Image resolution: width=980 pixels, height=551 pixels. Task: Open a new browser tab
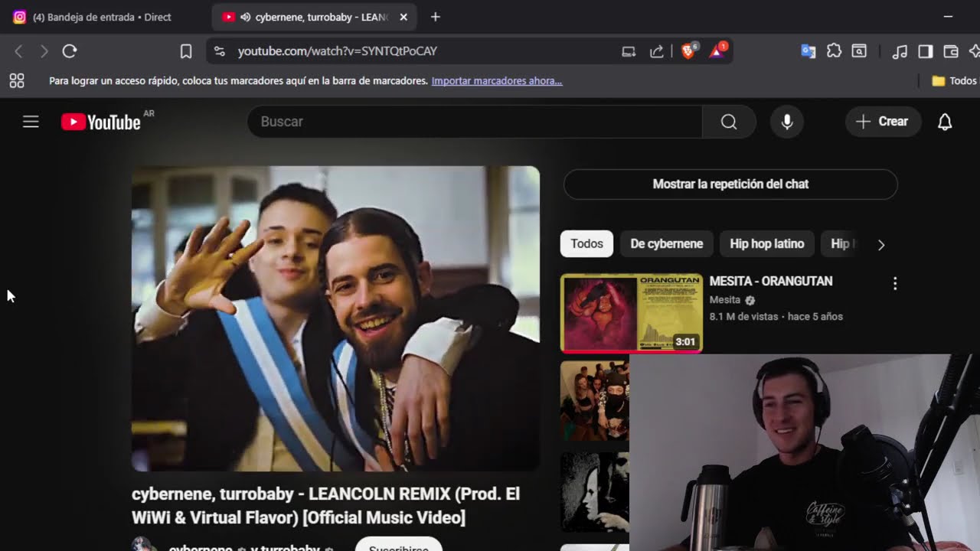pyautogui.click(x=435, y=17)
